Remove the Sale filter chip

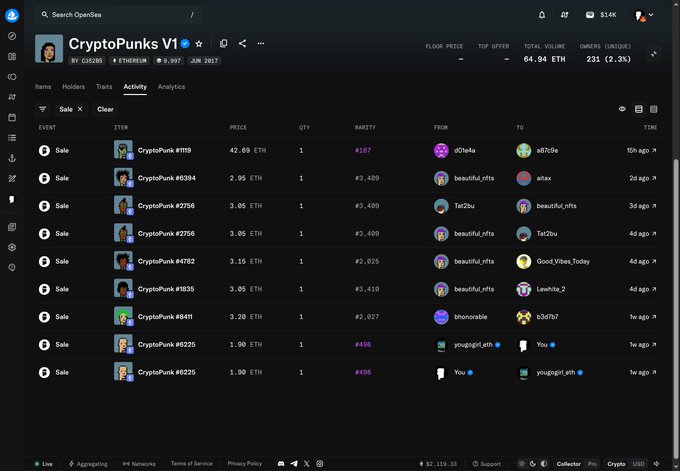point(80,109)
